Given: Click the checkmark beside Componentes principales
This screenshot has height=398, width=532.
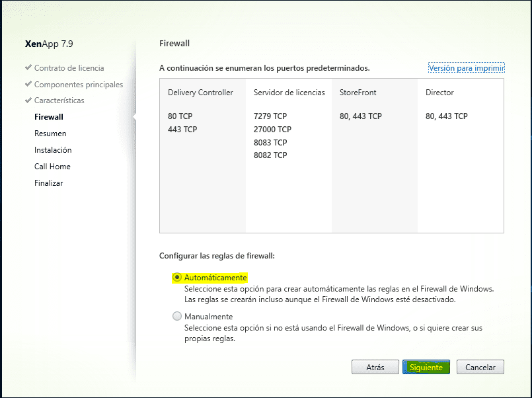Looking at the screenshot, I should 28,84.
